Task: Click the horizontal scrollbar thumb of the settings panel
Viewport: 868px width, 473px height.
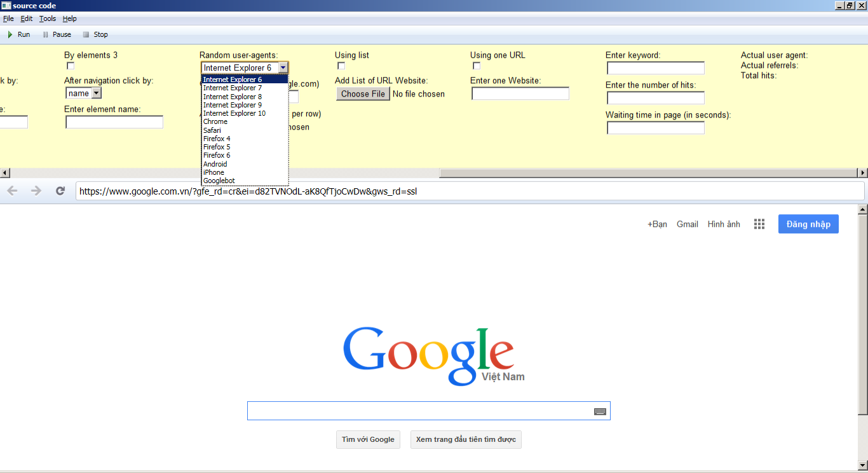Action: coord(648,173)
